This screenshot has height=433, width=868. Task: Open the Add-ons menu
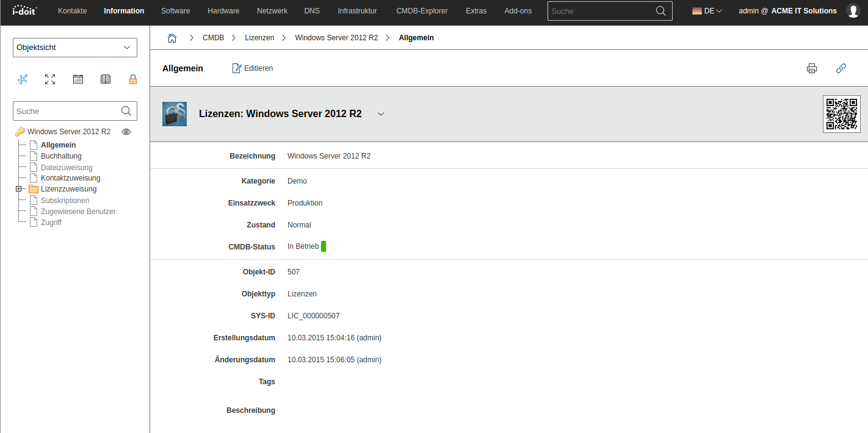(518, 11)
